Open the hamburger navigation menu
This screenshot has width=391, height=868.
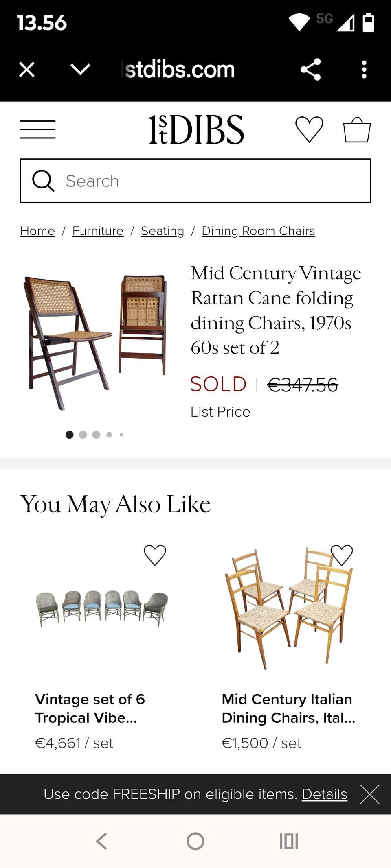pyautogui.click(x=37, y=130)
